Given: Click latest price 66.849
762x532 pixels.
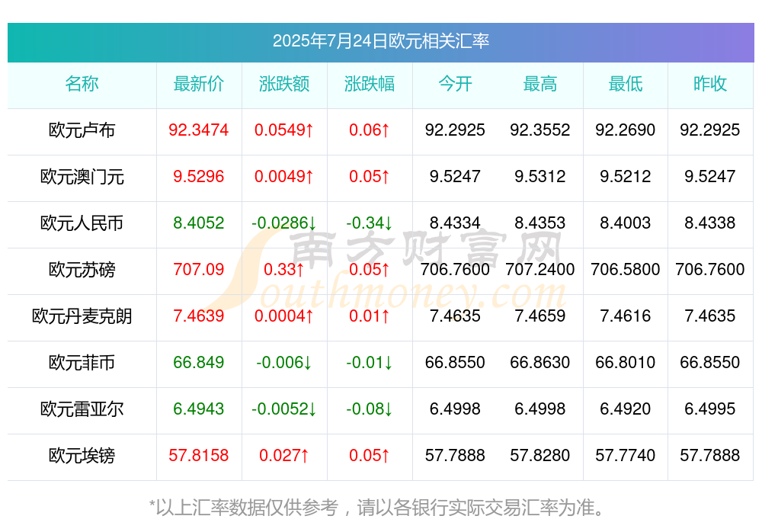Looking at the screenshot, I should pyautogui.click(x=199, y=362).
